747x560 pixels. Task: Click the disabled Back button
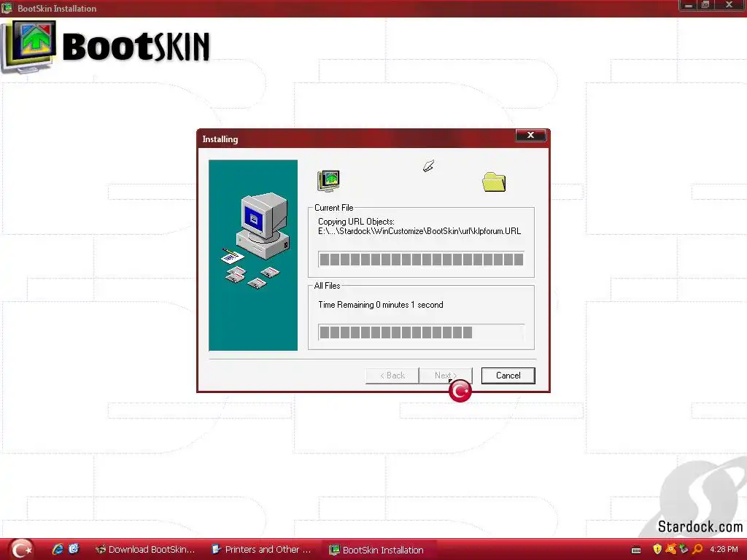coord(392,376)
